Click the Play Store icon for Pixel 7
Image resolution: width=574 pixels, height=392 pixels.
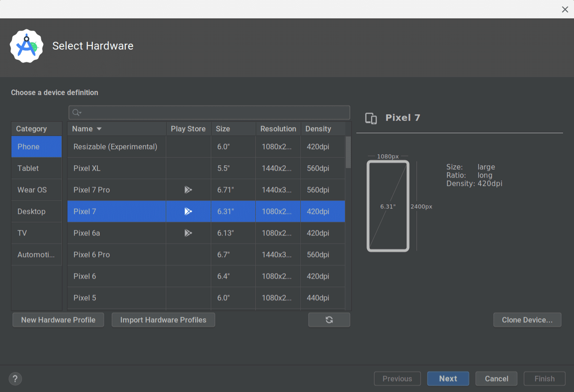188,211
